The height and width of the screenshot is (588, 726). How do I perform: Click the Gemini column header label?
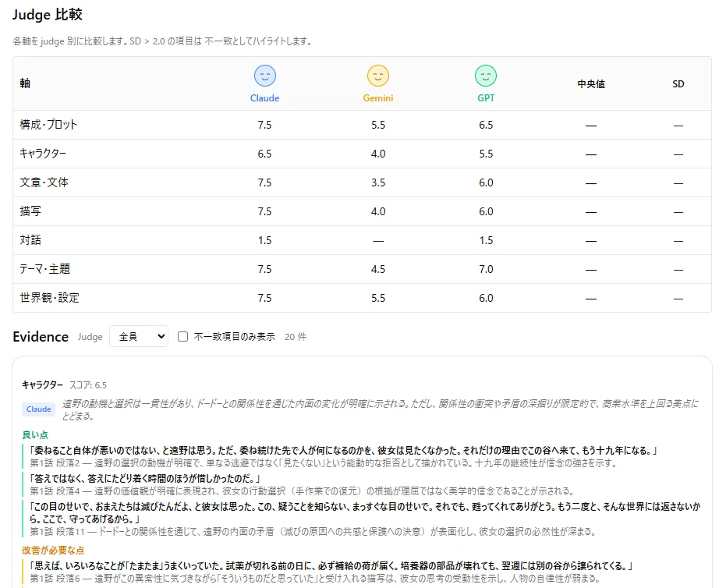[377, 98]
